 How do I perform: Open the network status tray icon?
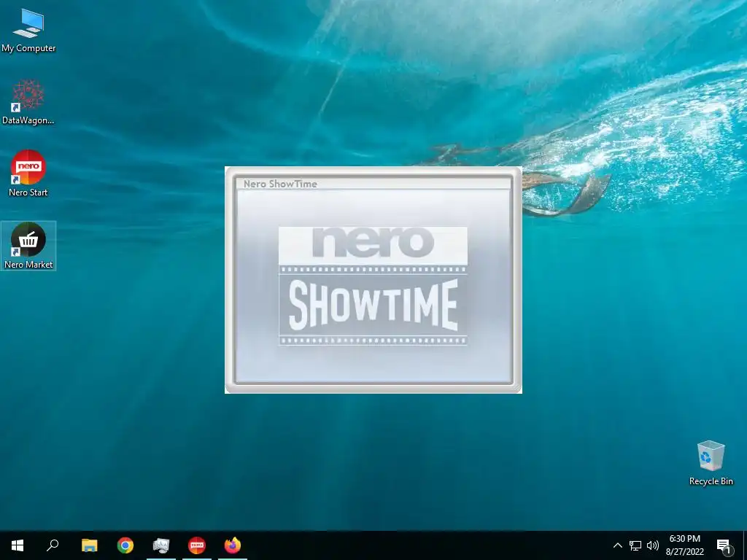click(635, 545)
